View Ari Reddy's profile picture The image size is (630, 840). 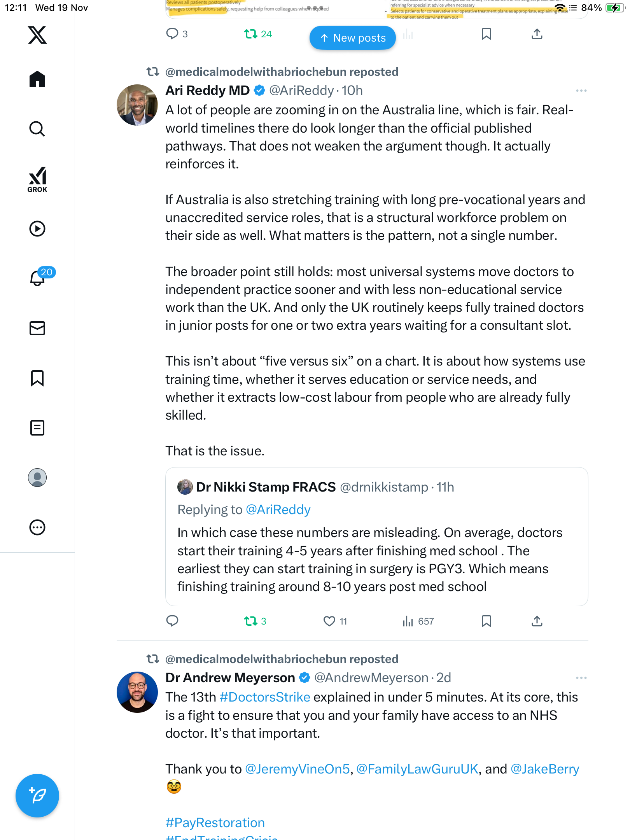click(137, 105)
